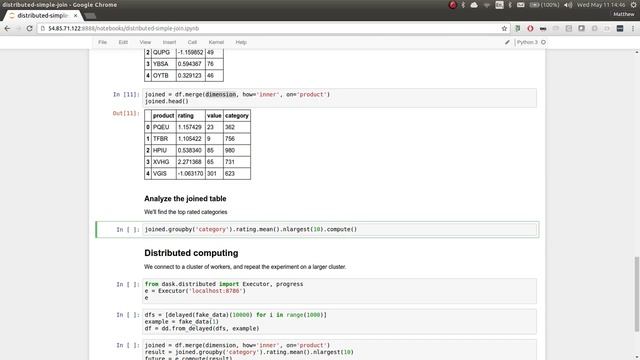Click the pencil edit icon in notebook header
The width and height of the screenshot is (640, 360).
507,42
